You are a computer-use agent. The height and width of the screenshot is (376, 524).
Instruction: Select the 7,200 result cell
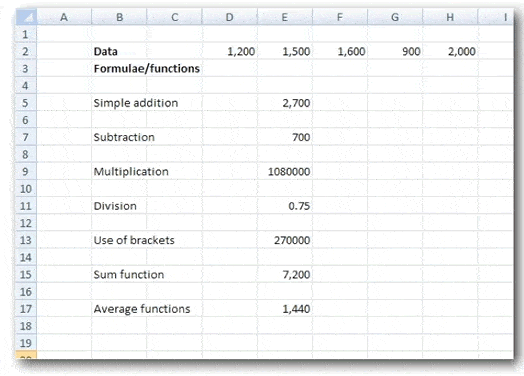[285, 274]
